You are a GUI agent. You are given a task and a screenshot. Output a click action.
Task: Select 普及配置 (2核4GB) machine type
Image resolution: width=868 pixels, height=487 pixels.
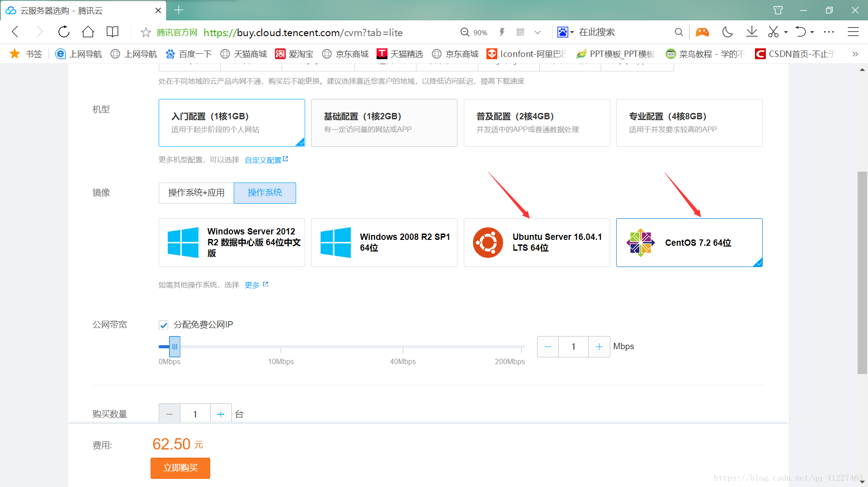tap(537, 123)
